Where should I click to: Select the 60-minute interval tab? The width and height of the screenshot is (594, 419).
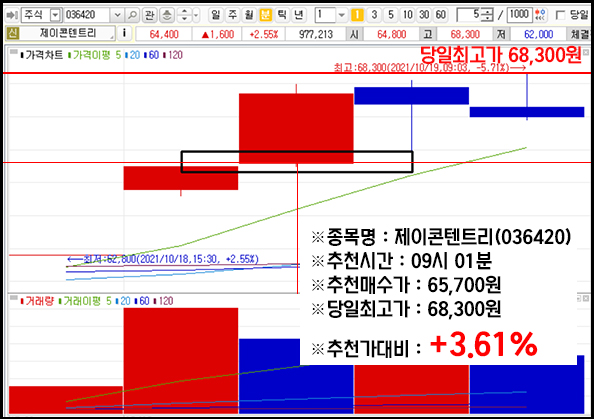tap(441, 15)
